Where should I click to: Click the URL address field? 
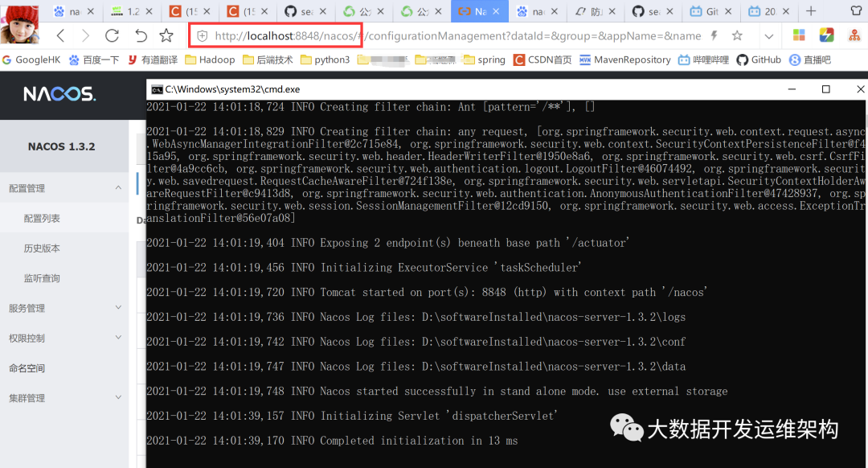pyautogui.click(x=458, y=36)
